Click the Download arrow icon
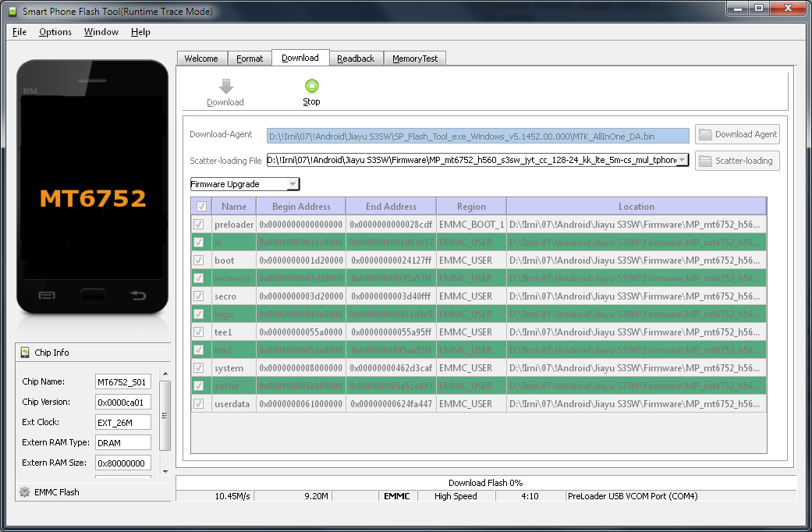The width and height of the screenshot is (812, 532). pyautogui.click(x=225, y=86)
